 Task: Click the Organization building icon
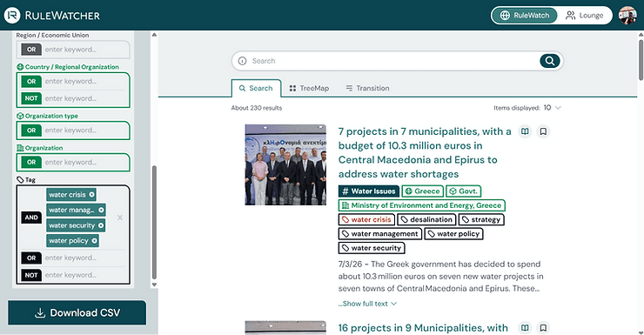tap(20, 148)
